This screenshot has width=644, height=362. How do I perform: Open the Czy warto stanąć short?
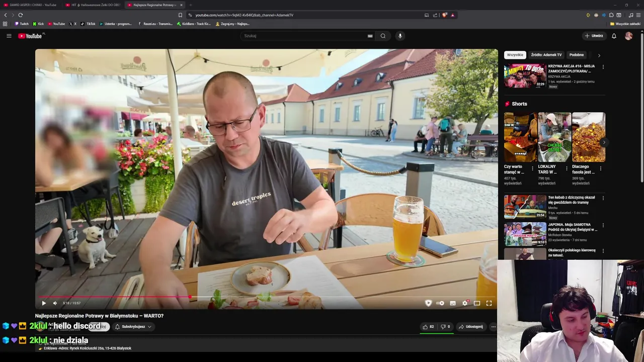520,137
